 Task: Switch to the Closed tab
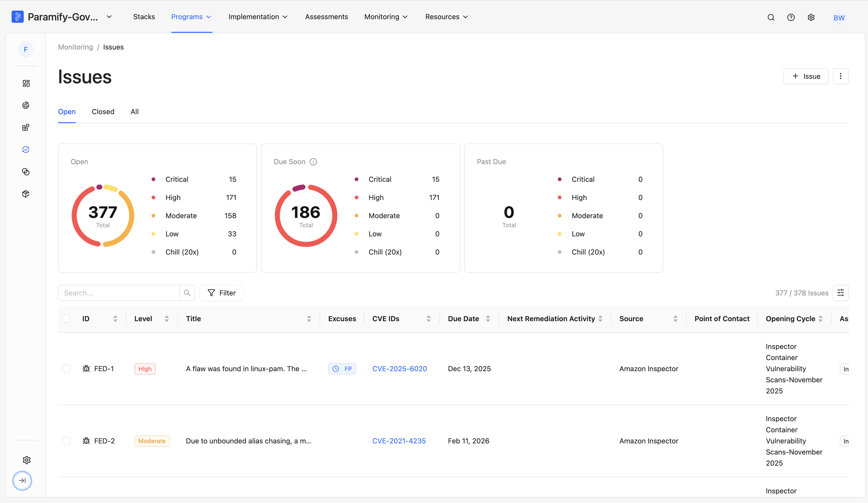tap(103, 112)
